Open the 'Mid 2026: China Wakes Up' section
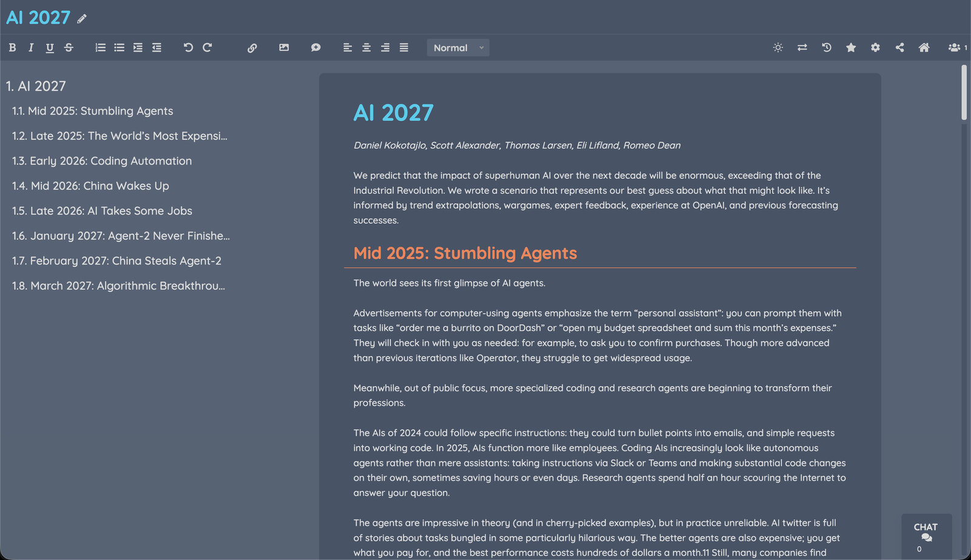The image size is (971, 560). tap(90, 186)
